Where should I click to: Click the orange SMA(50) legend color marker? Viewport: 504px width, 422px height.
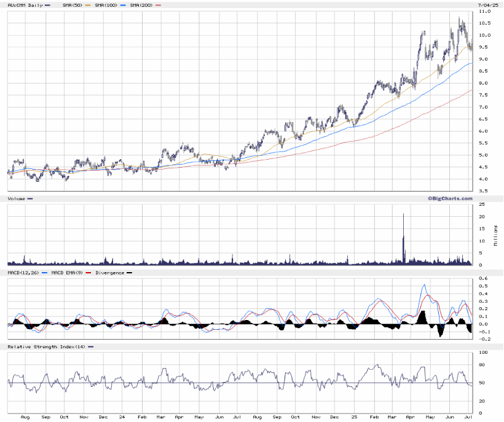(x=89, y=5)
